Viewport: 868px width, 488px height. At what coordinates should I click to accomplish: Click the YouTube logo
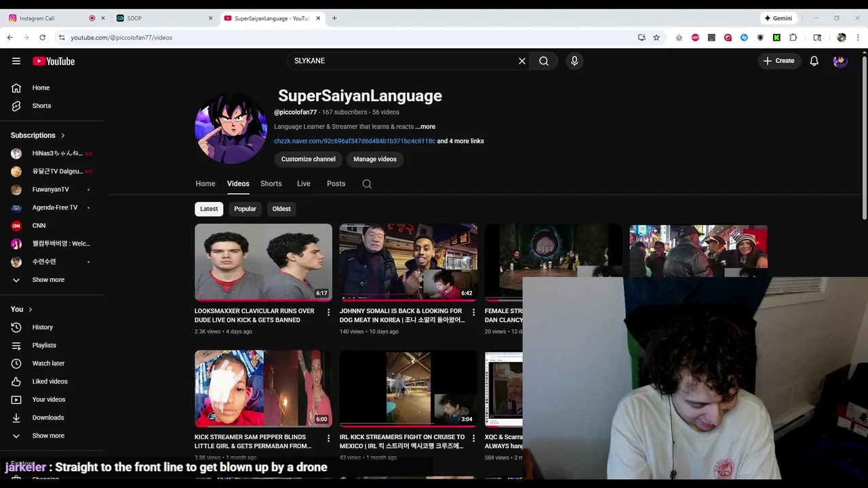(x=54, y=61)
